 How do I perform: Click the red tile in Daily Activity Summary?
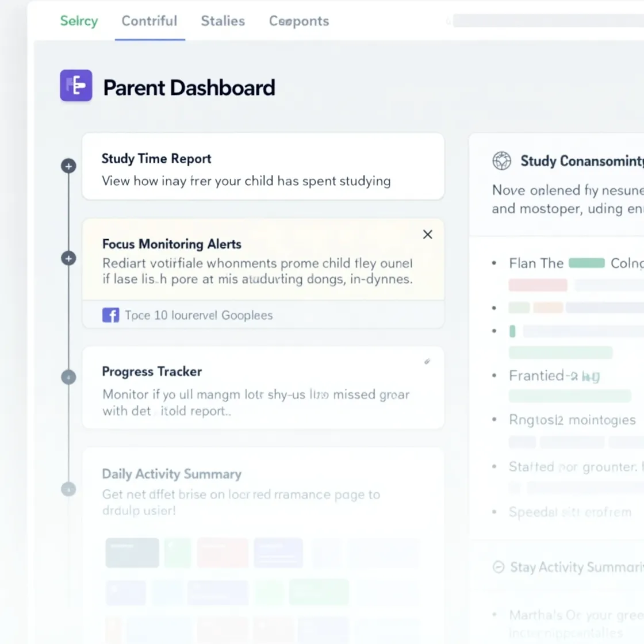(x=223, y=553)
